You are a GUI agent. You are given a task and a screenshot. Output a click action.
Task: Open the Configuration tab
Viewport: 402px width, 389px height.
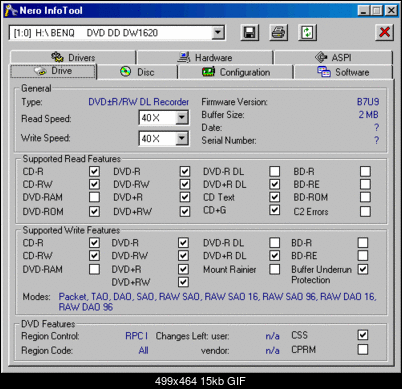click(236, 72)
